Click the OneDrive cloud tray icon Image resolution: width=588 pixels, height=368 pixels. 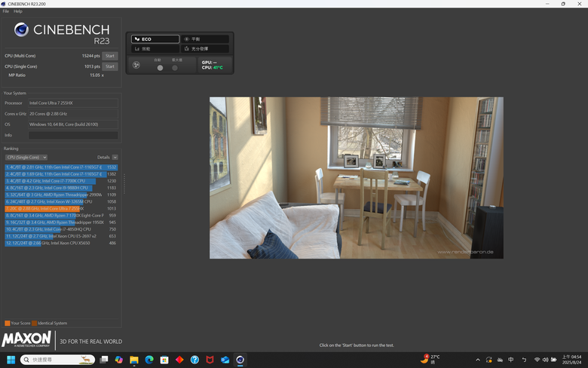tap(500, 360)
